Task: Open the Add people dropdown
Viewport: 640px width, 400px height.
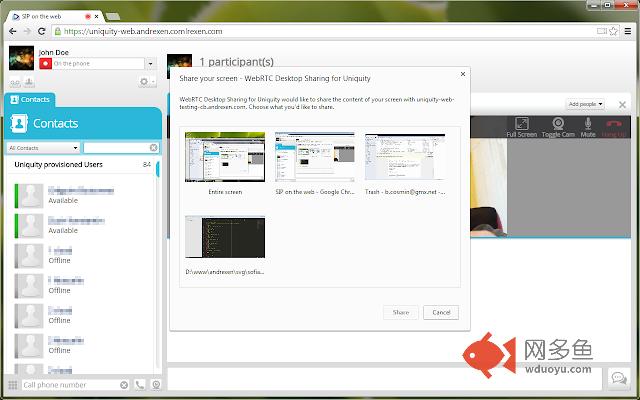Action: click(x=586, y=104)
